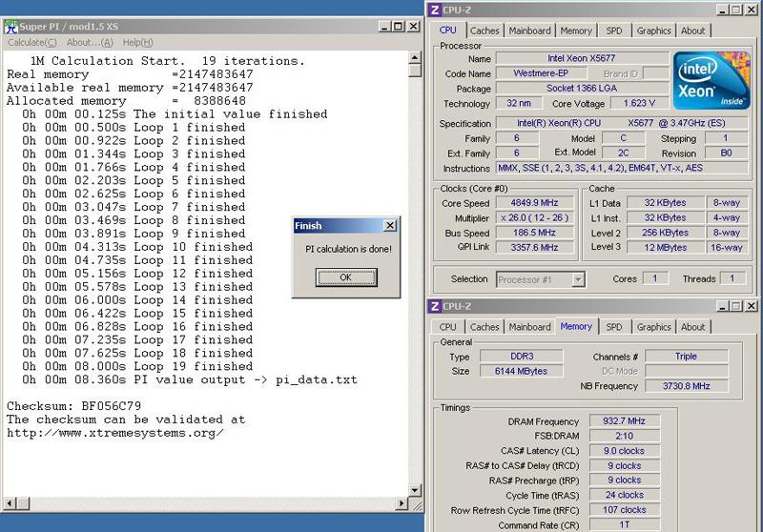Switch to CPU tab in lower CPU-Z
The width and height of the screenshot is (763, 532).
click(447, 327)
